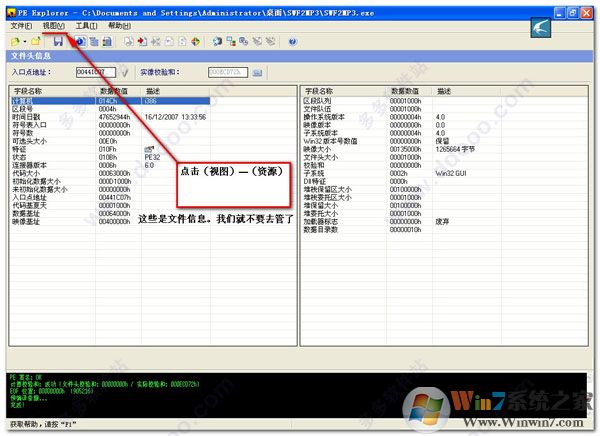Screen dimensions: 600x436
Task: Select the Win32 版本号数值 row
Action: (401, 141)
